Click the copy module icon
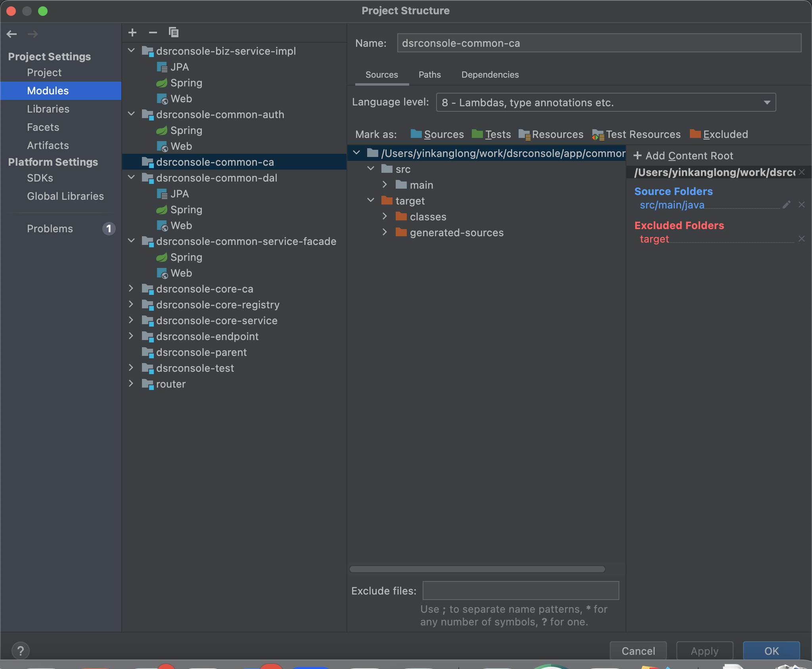Screen dimensions: 812x669 pyautogui.click(x=173, y=32)
